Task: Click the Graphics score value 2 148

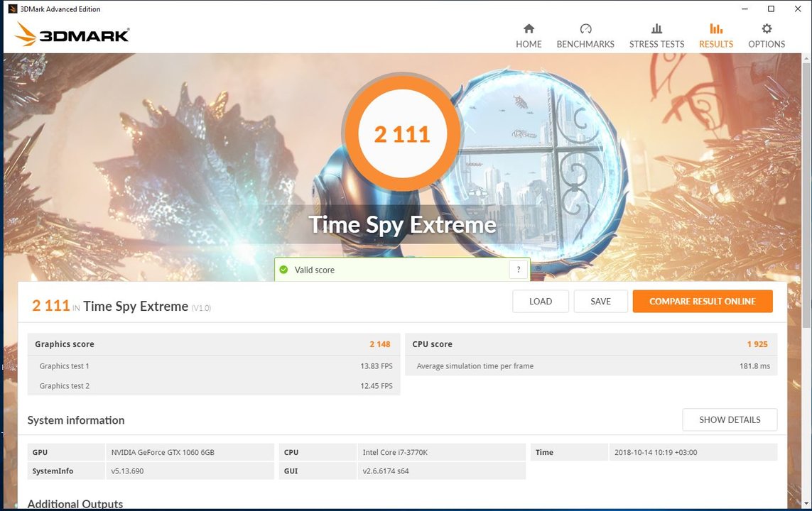Action: point(379,344)
